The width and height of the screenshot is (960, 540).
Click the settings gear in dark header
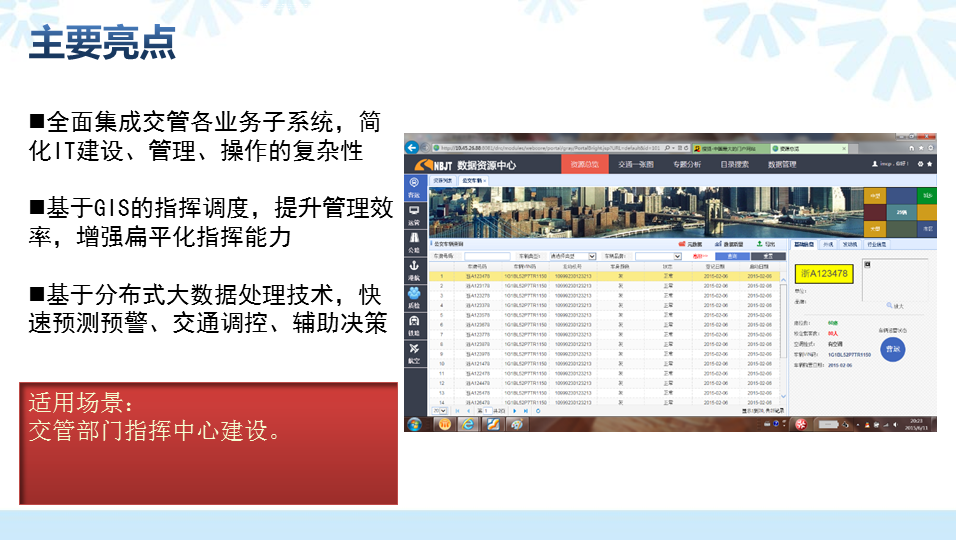click(920, 164)
